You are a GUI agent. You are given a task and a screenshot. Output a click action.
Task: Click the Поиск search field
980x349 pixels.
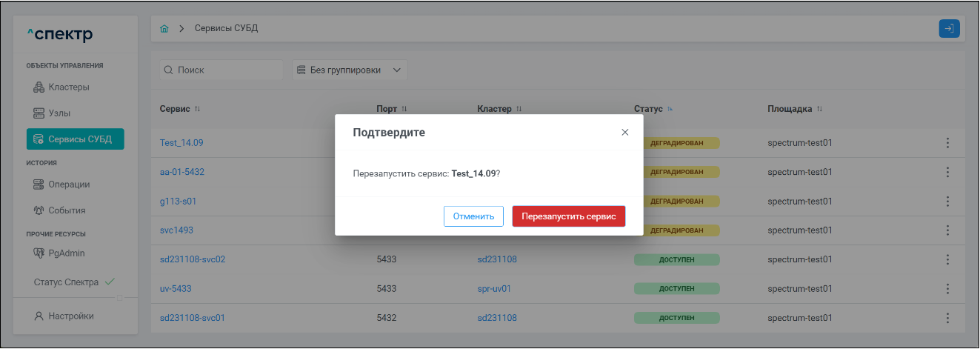click(221, 70)
